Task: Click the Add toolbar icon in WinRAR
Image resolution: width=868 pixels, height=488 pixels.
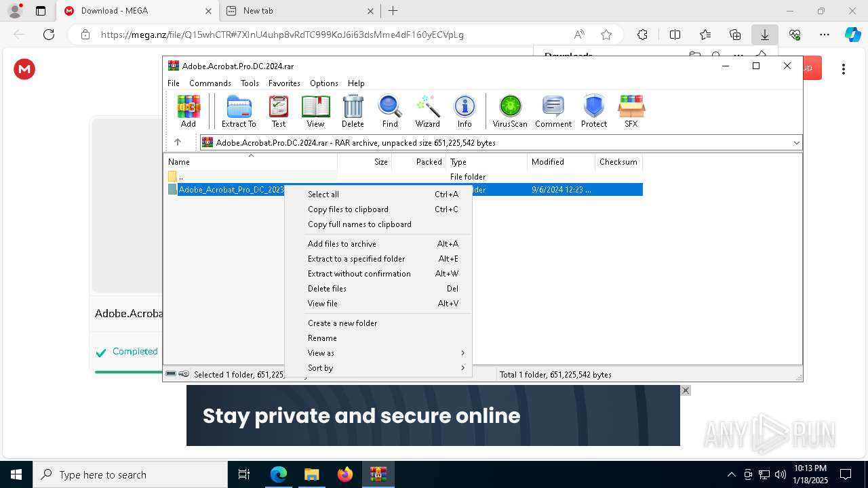Action: pos(189,111)
